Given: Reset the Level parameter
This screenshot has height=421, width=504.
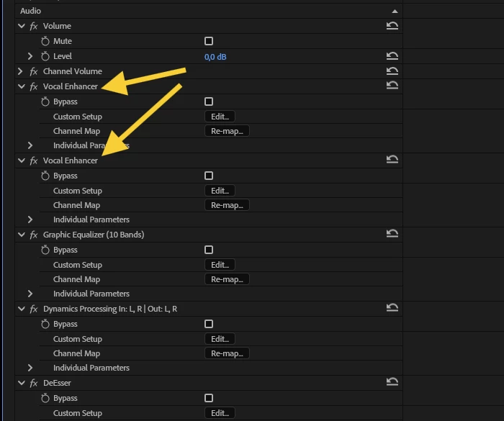Looking at the screenshot, I should click(392, 56).
